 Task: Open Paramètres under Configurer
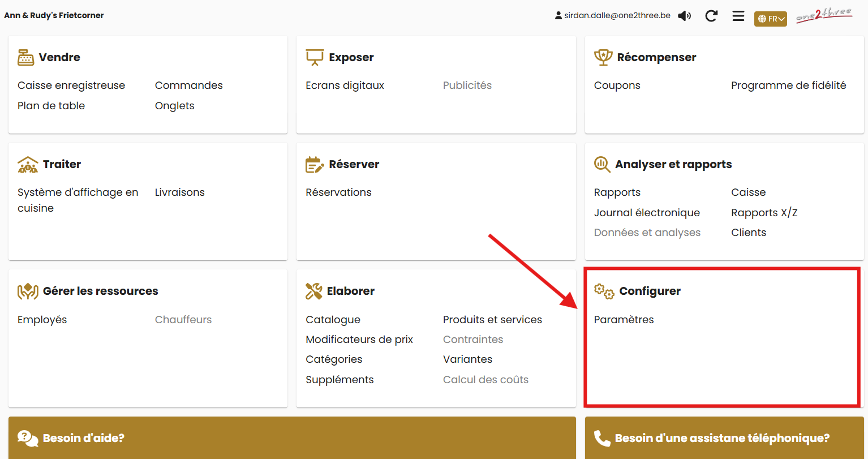(x=624, y=320)
